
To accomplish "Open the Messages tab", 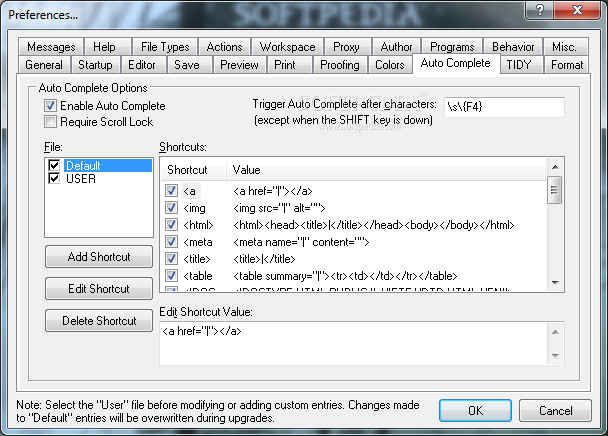I will click(x=51, y=47).
